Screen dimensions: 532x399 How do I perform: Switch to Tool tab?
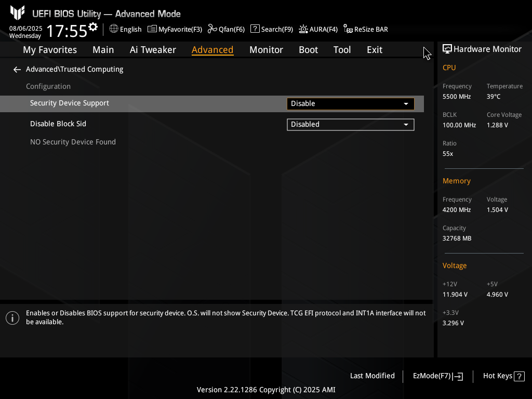[342, 50]
